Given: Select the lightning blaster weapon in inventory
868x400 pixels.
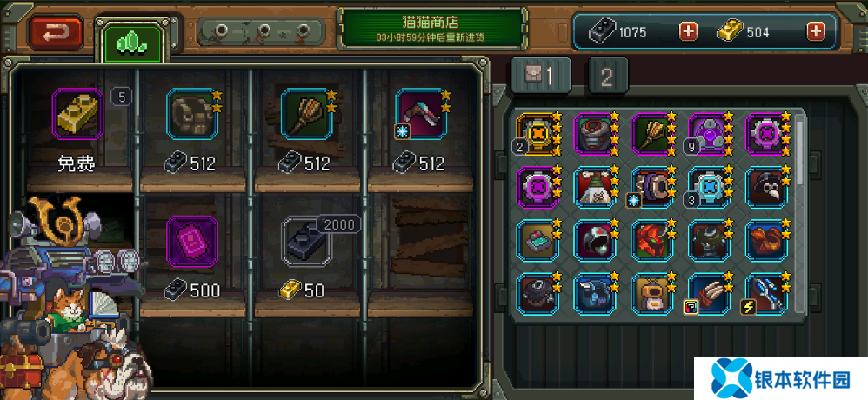Looking at the screenshot, I should point(767,294).
